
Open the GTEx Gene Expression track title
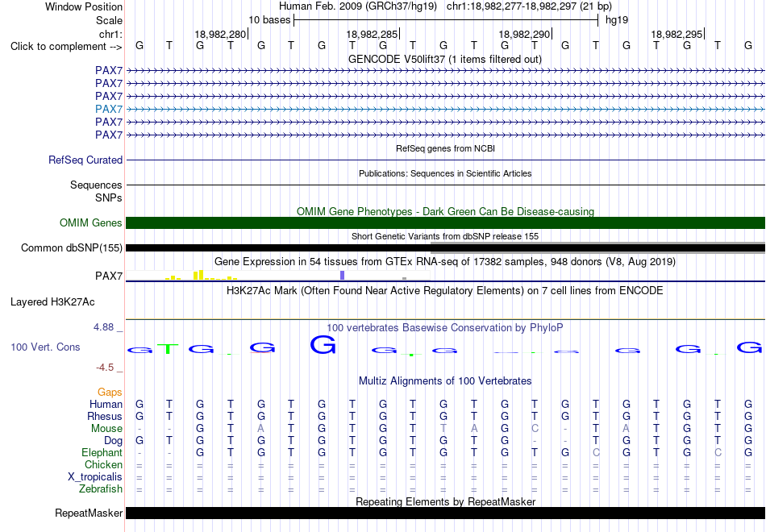tap(445, 262)
